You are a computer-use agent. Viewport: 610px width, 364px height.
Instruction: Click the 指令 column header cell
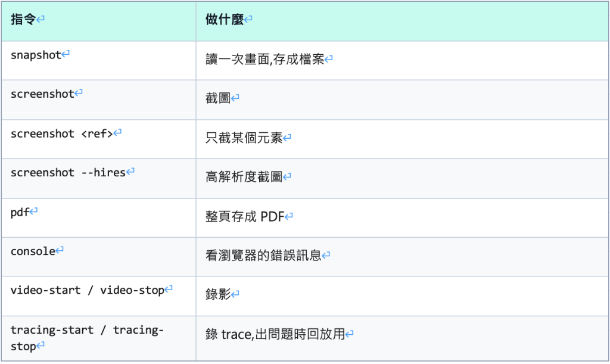[98, 21]
